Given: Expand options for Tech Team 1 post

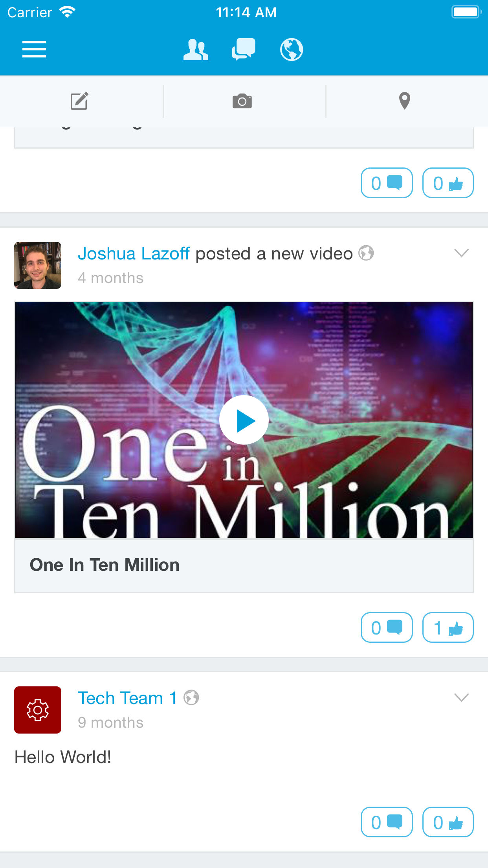Looking at the screenshot, I should 461,697.
